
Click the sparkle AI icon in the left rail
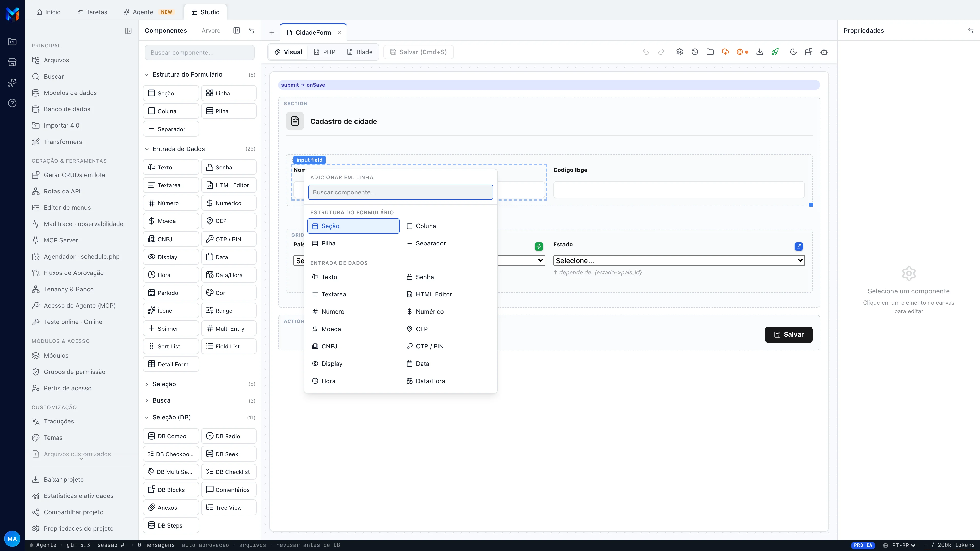[12, 82]
